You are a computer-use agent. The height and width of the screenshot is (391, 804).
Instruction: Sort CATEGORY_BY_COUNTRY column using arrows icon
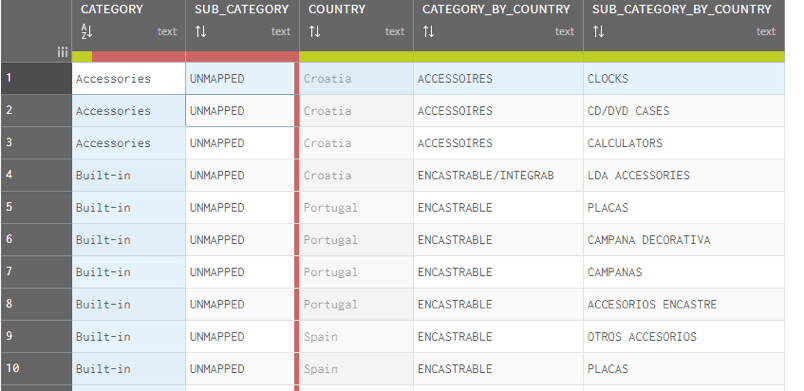click(428, 32)
